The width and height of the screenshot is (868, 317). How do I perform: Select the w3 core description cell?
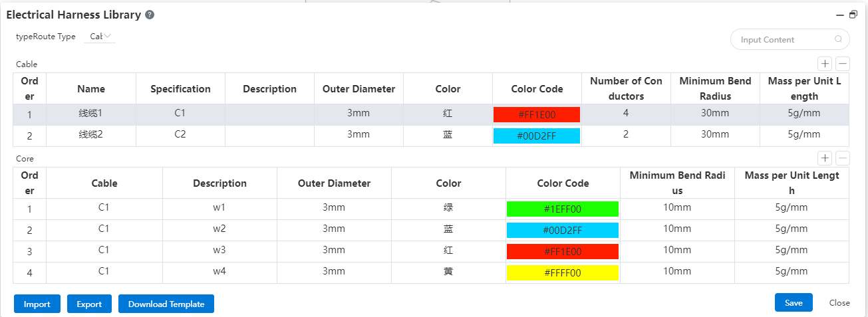[219, 251]
